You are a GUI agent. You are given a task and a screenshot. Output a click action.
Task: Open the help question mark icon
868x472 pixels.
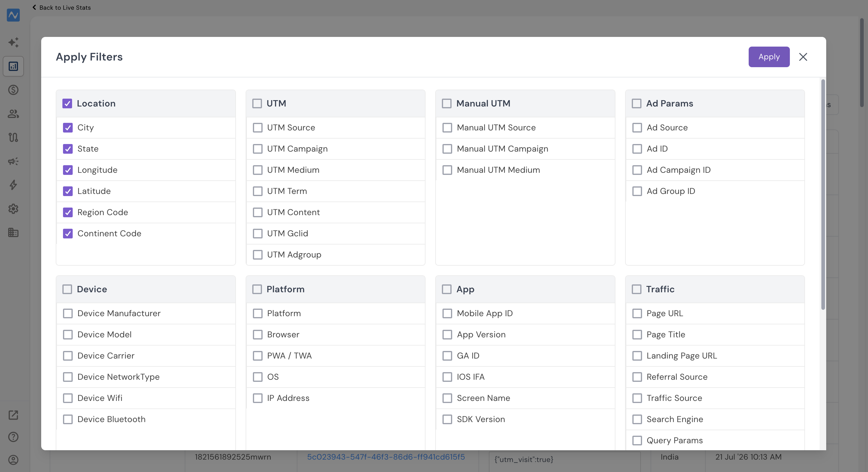(13, 437)
